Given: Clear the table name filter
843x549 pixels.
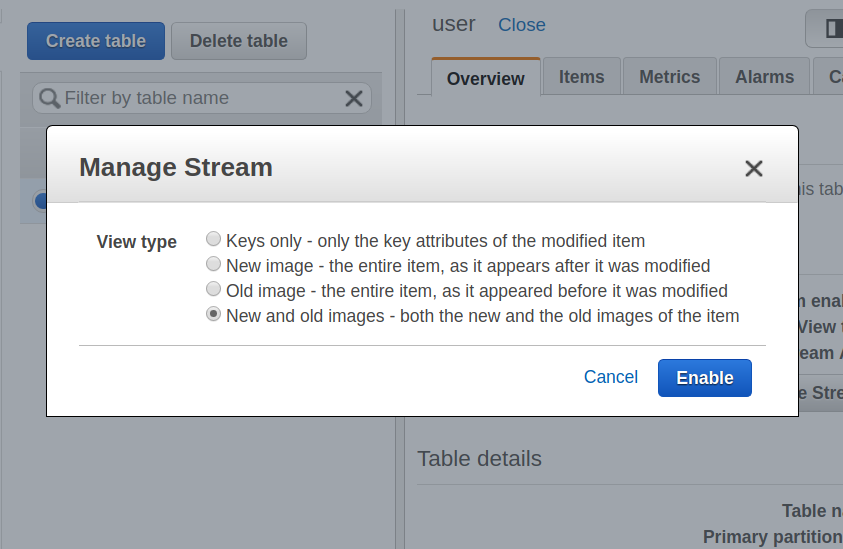Looking at the screenshot, I should pyautogui.click(x=354, y=98).
